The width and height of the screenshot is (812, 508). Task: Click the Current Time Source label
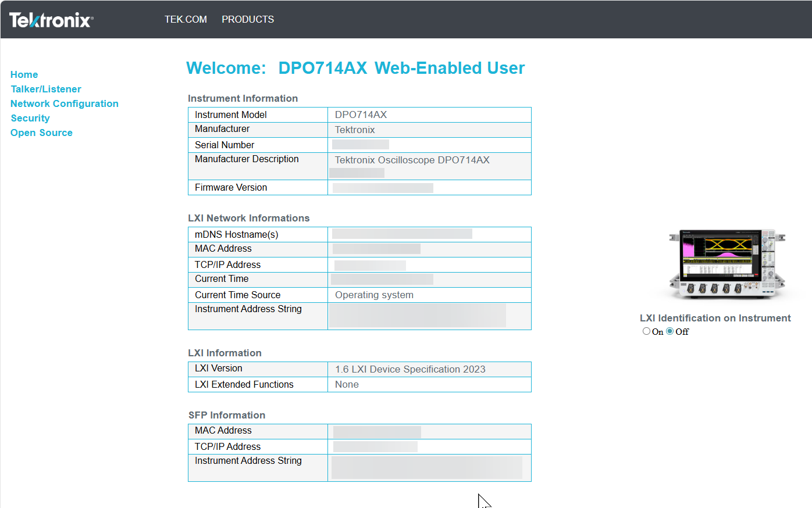[x=237, y=295]
